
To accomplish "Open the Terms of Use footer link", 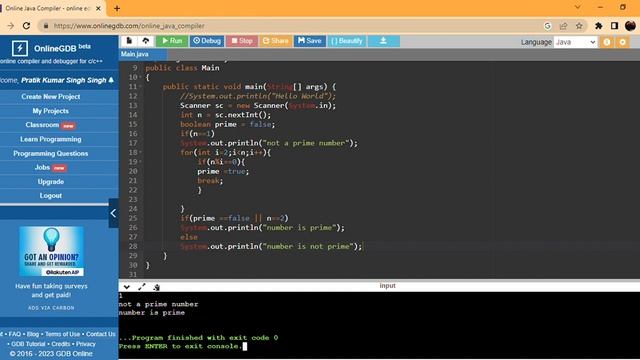I will pyautogui.click(x=62, y=334).
